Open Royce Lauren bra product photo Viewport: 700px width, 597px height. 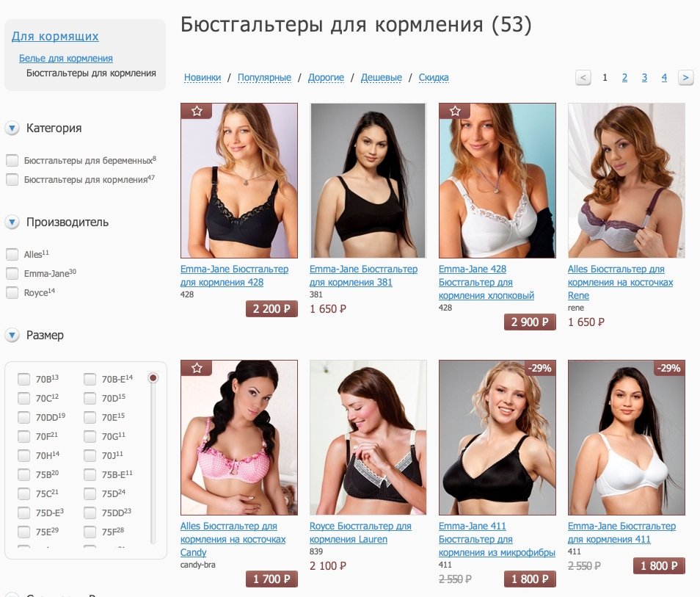point(368,438)
